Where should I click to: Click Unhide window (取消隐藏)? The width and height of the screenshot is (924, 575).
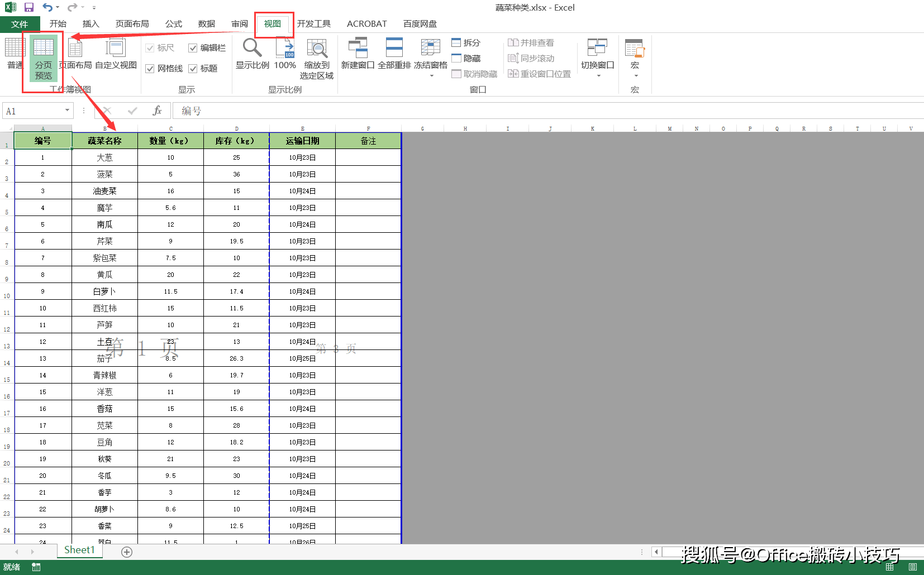pos(474,74)
